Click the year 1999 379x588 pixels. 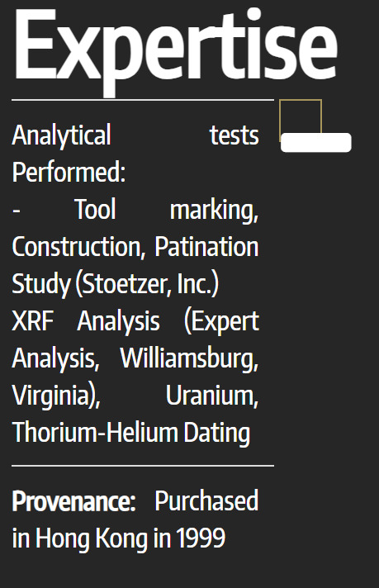click(201, 538)
